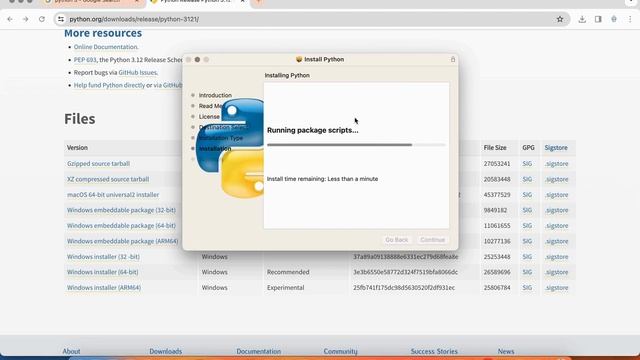Viewport: 640px width, 360px height.
Task: Open Success Stories in the footer
Action: pos(434,351)
